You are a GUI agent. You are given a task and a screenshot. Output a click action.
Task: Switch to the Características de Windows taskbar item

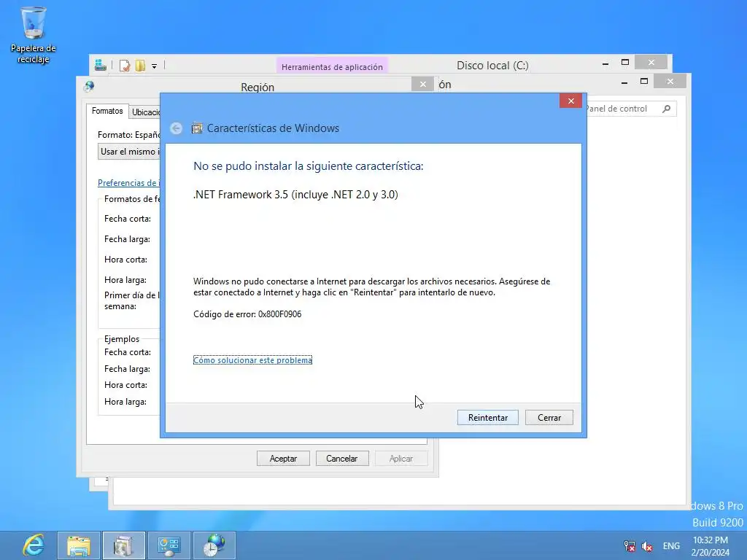point(124,545)
